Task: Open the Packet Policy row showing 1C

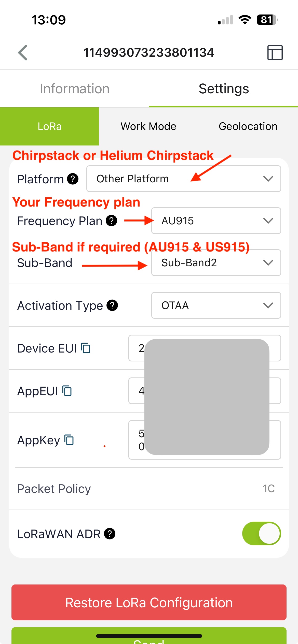Action: (149, 488)
